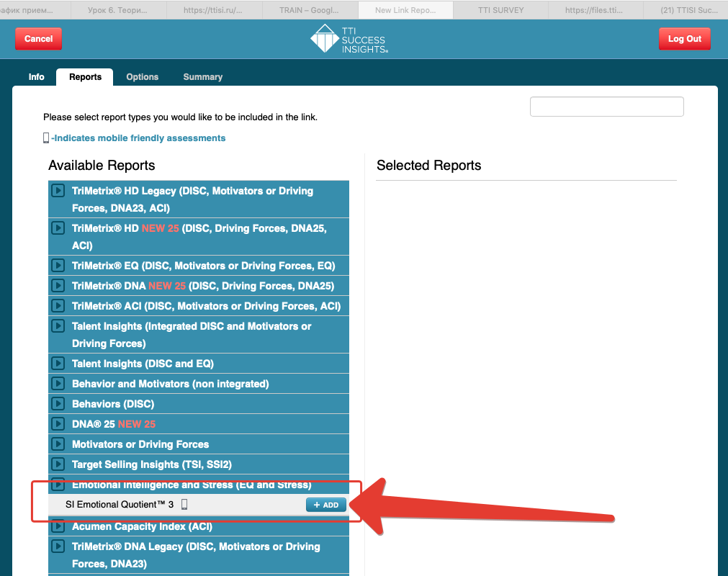Click the 'Selected Reports' heading
The width and height of the screenshot is (728, 576).
pos(429,165)
